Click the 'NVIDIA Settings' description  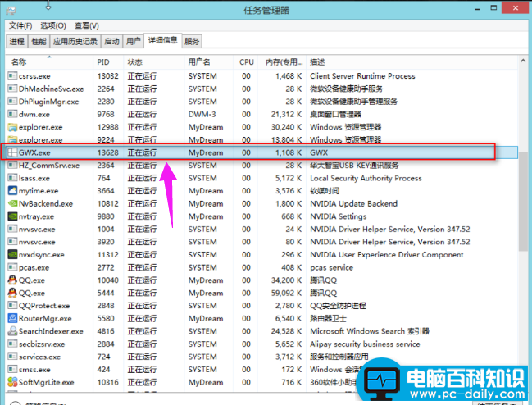click(x=339, y=216)
